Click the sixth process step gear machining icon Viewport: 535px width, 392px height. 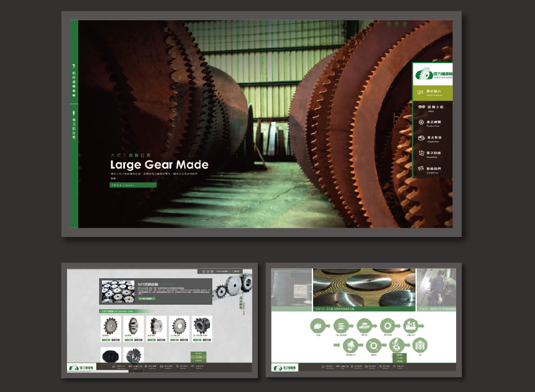coord(350,345)
